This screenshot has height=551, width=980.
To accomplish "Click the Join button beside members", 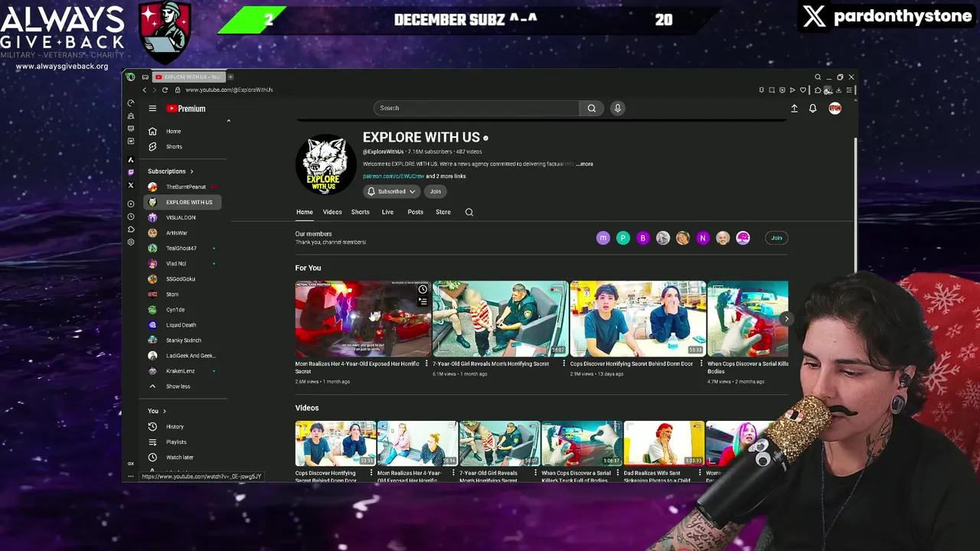I will (x=776, y=238).
